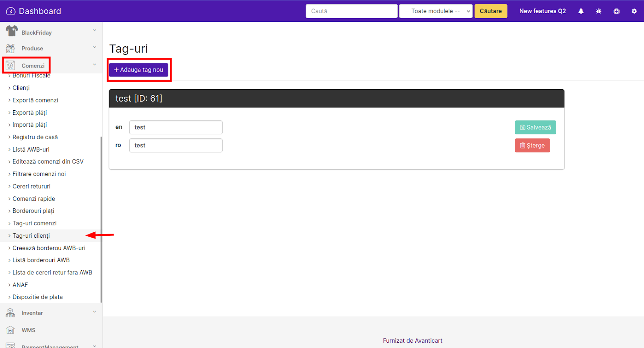
Task: Open the Toate modulele dropdown
Action: point(436,11)
